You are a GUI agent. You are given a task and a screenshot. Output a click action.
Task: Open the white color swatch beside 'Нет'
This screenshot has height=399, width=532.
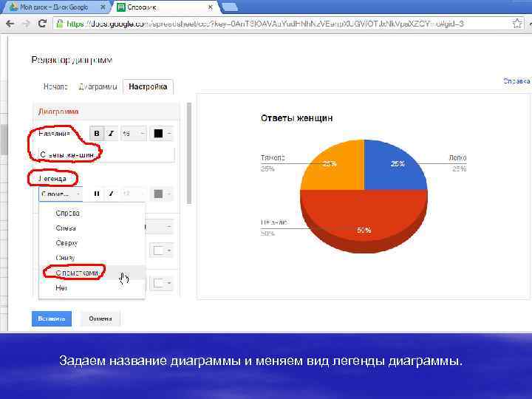pyautogui.click(x=162, y=283)
